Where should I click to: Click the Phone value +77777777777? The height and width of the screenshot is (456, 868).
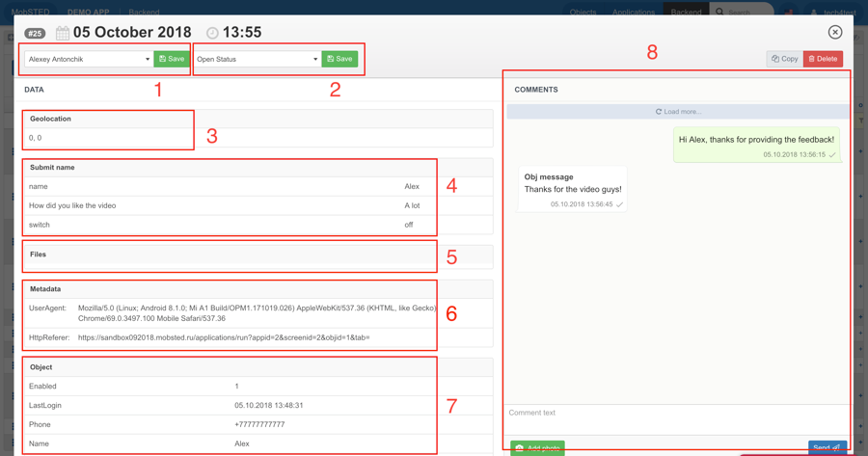click(x=259, y=425)
